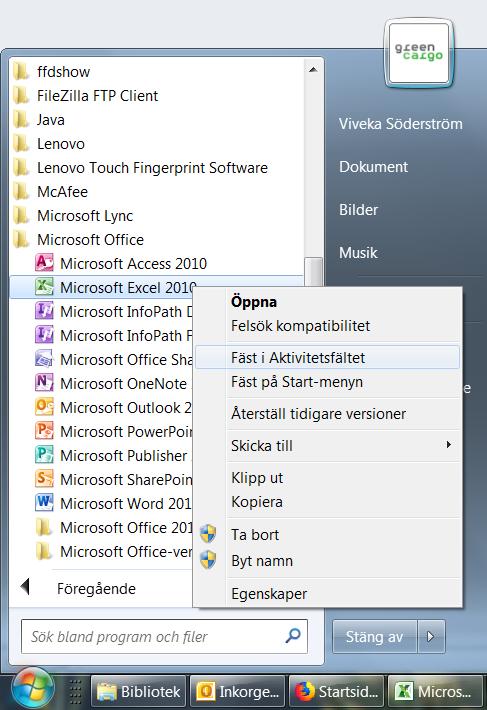This screenshot has height=710, width=487.
Task: Expand the Microsoft Lync folder
Action: pyautogui.click(x=85, y=216)
